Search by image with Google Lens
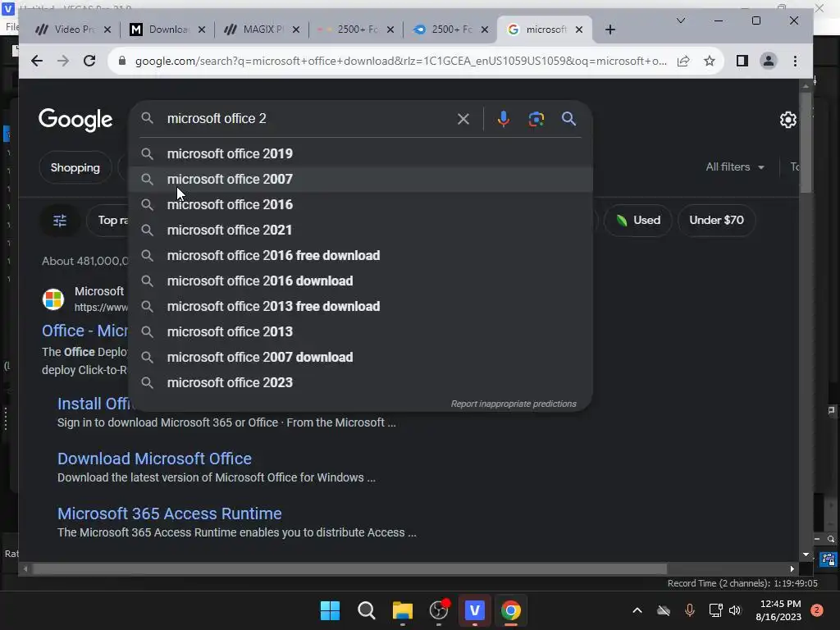This screenshot has width=840, height=630. (x=536, y=119)
